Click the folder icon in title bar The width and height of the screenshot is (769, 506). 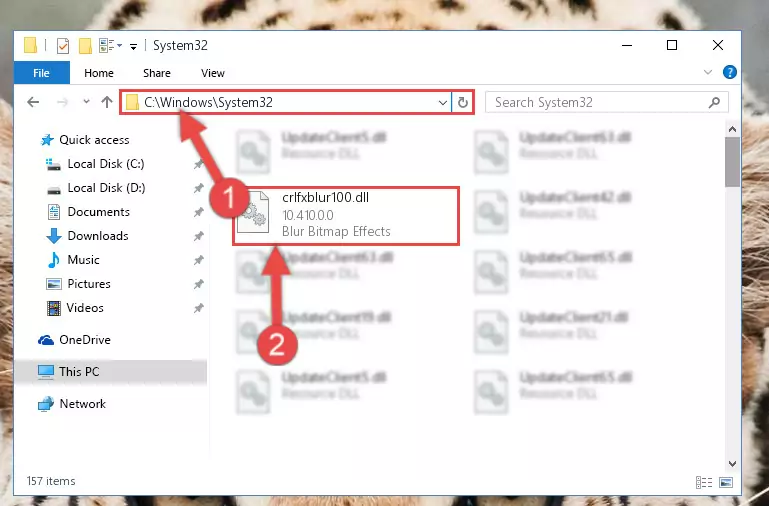coord(30,46)
